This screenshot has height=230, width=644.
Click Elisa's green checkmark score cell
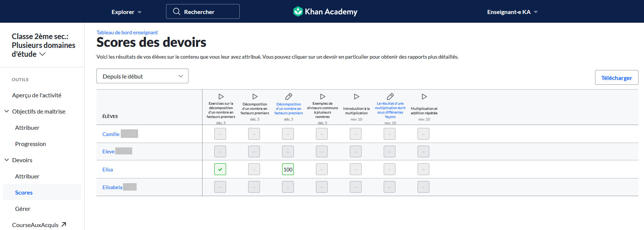tap(220, 169)
